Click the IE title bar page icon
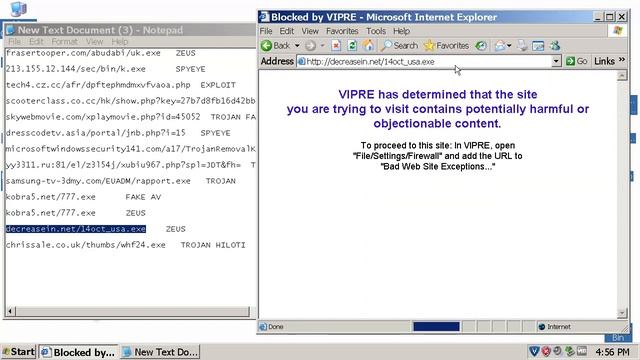Viewport: 640px width, 360px height. point(264,17)
